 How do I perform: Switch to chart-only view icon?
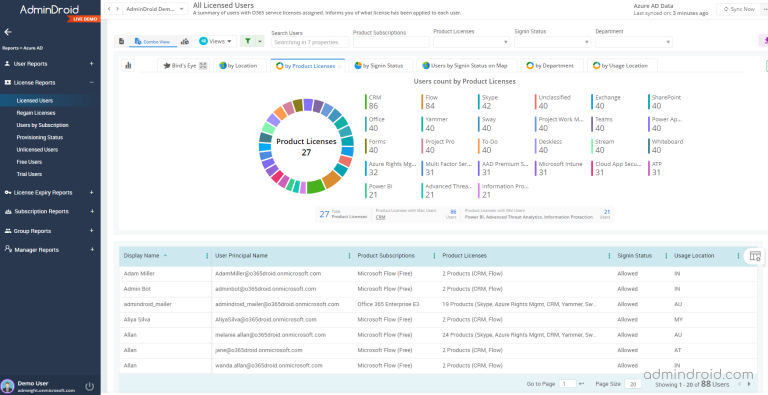pos(185,42)
